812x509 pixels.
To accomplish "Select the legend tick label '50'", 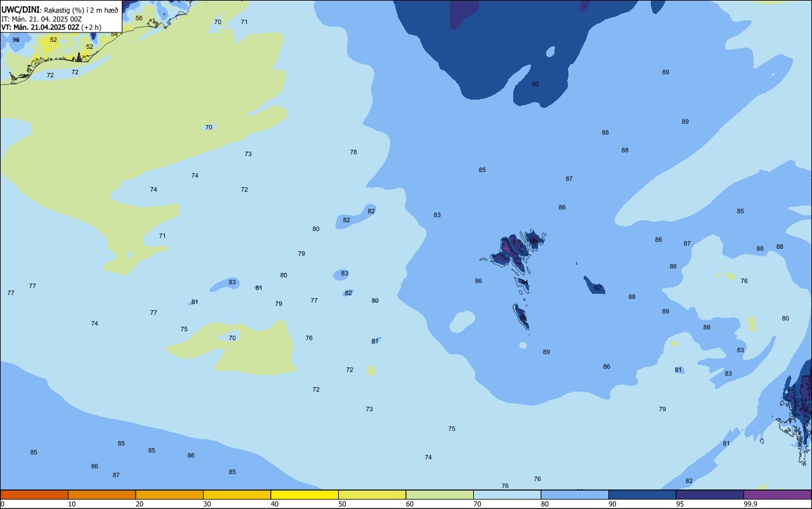I will point(343,504).
